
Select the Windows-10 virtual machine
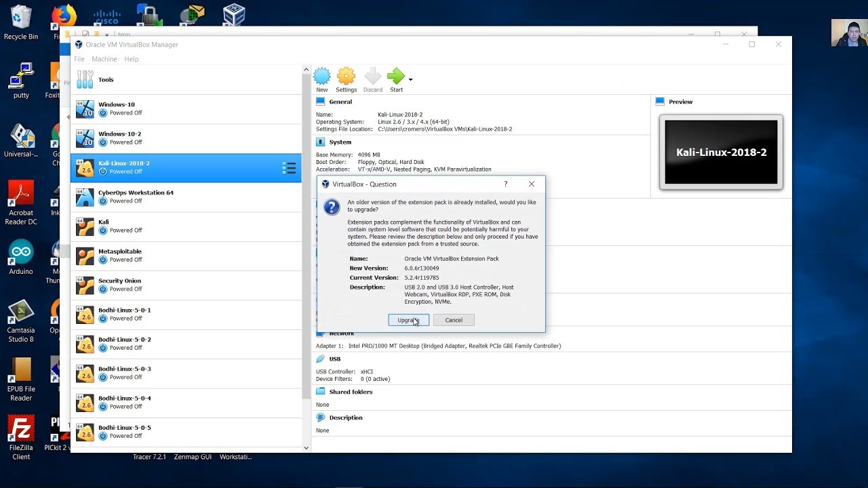coord(186,108)
